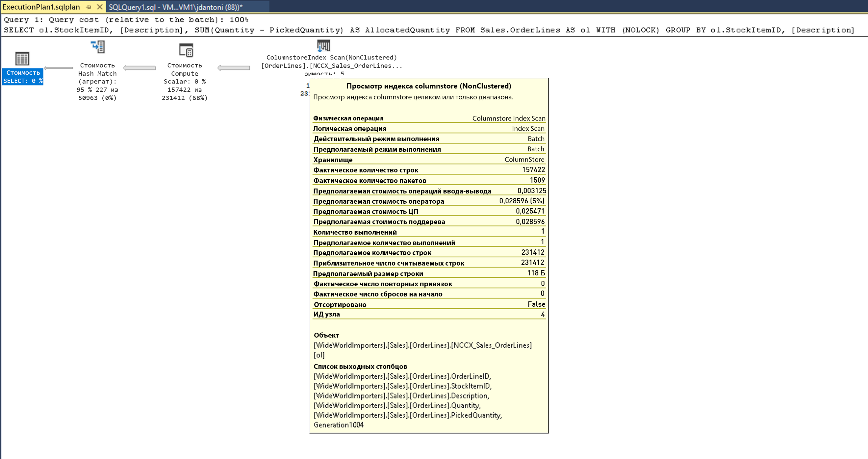Click the Query 1 cost header line

pos(126,20)
